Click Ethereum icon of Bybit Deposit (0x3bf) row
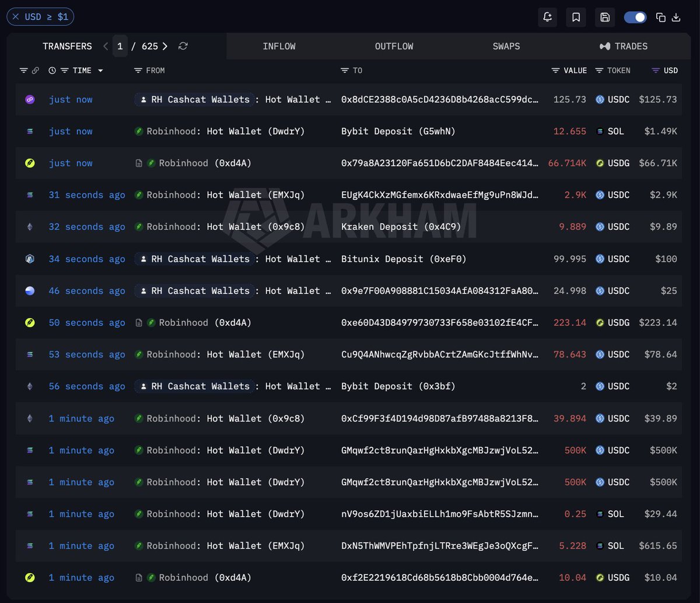 point(30,386)
